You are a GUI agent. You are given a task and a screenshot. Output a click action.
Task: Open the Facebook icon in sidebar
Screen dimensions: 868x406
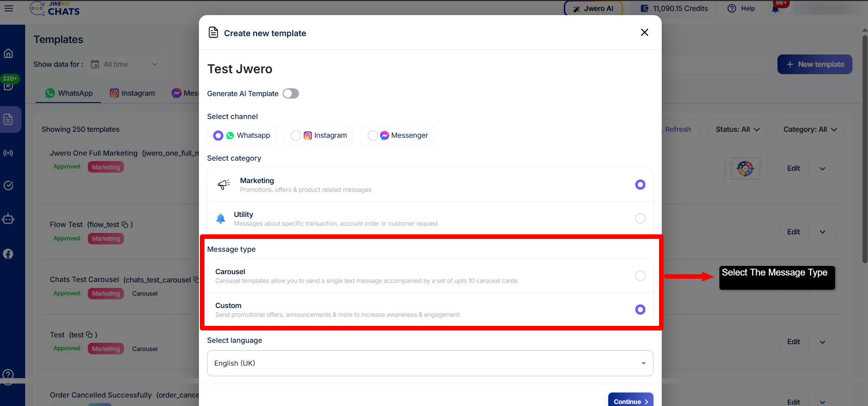(8, 254)
